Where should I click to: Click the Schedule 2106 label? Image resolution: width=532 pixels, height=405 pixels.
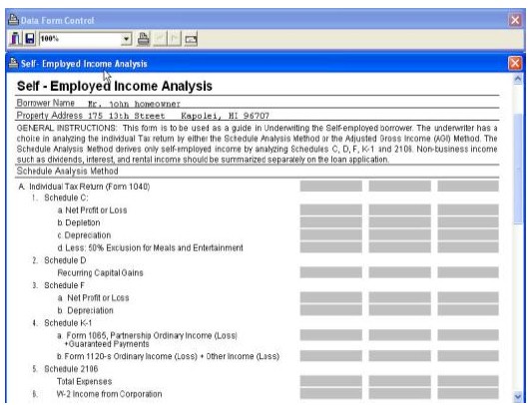pos(71,369)
